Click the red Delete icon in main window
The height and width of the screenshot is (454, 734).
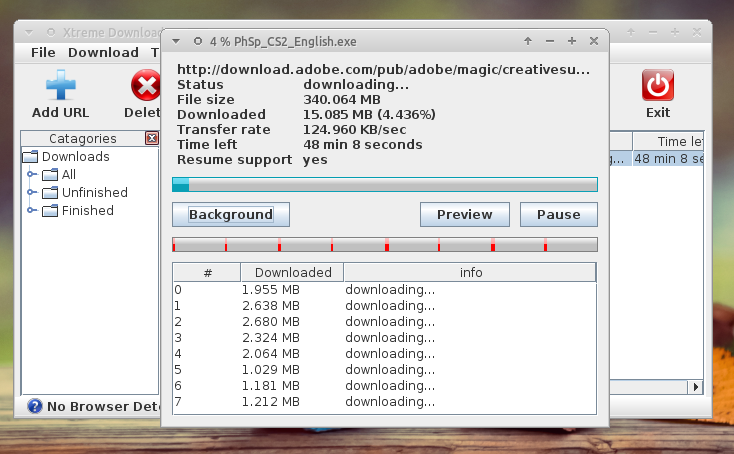(x=146, y=85)
